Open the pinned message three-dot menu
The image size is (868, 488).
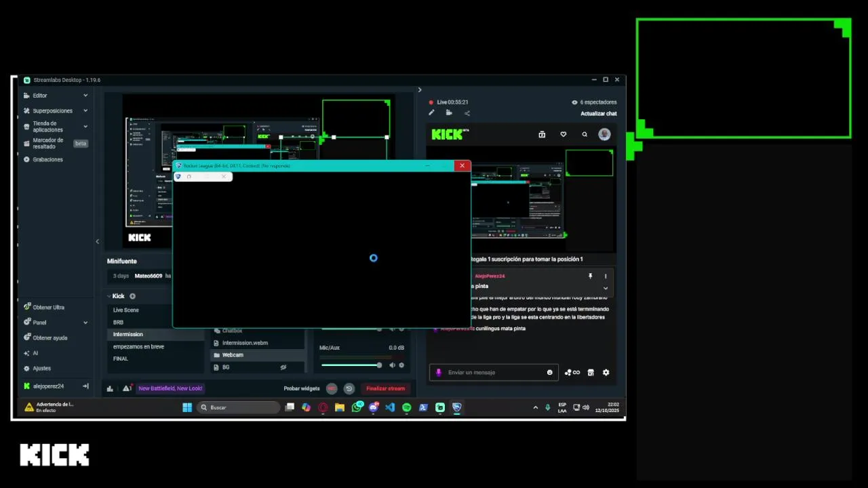click(606, 277)
